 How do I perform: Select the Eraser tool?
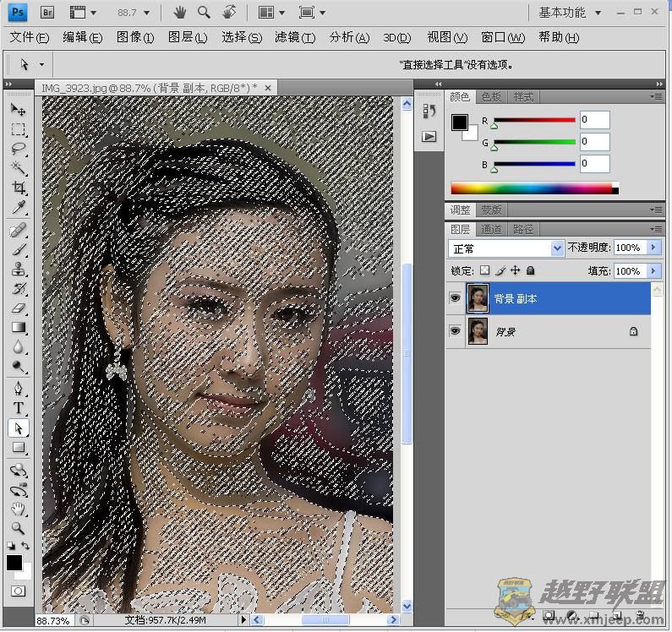(18, 308)
